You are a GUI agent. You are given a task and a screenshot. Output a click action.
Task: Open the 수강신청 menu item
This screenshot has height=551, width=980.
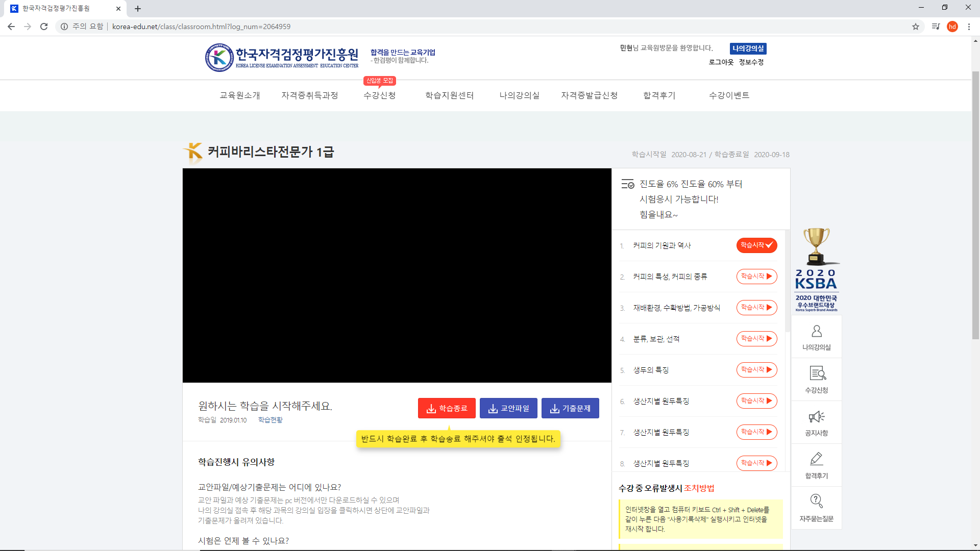click(x=380, y=95)
